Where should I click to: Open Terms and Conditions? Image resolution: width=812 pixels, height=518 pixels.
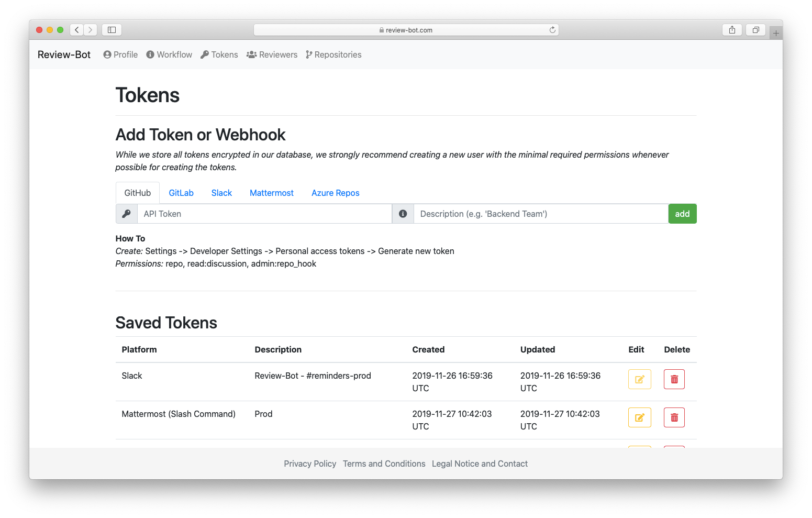coord(384,464)
